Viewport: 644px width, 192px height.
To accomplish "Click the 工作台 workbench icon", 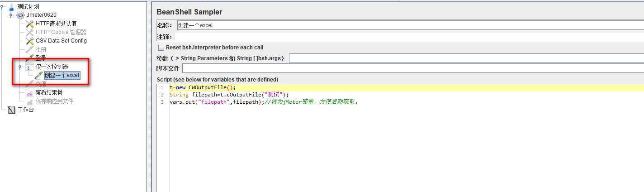I will click(x=11, y=110).
